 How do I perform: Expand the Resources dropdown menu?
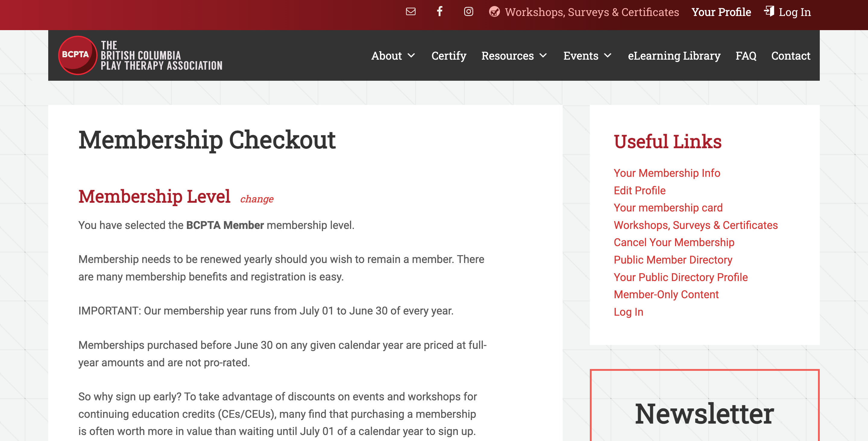point(512,55)
